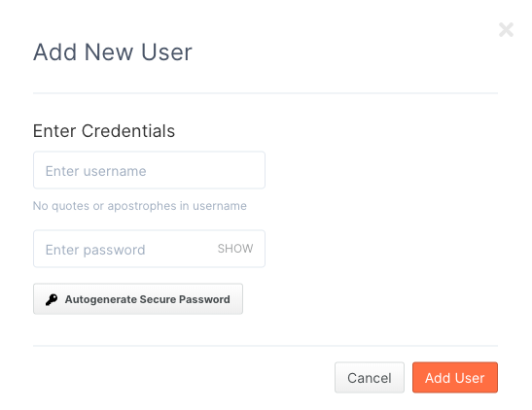The width and height of the screenshot is (532, 410).
Task: Click the orange Add User button
Action: point(455,378)
